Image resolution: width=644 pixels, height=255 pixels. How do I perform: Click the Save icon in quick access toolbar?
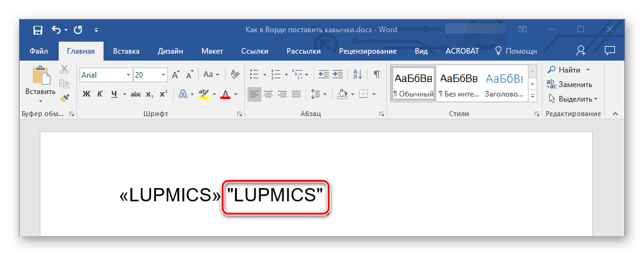(38, 29)
